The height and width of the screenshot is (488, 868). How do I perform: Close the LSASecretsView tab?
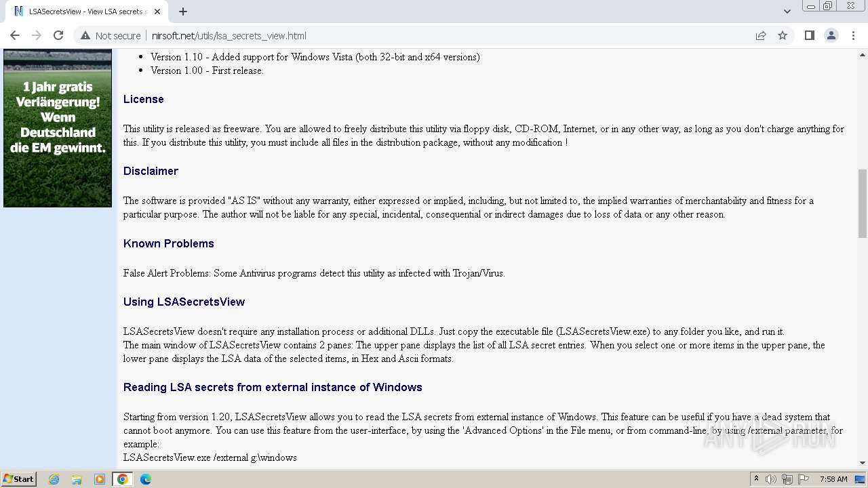point(157,12)
